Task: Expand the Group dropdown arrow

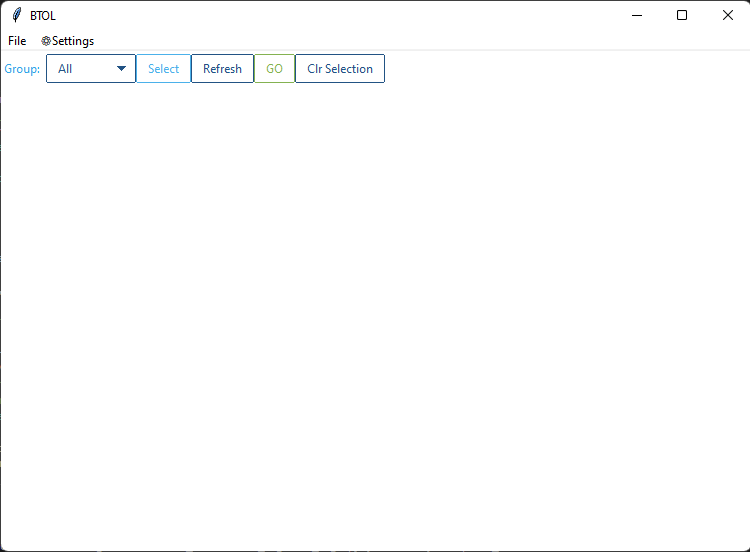Action: 122,69
